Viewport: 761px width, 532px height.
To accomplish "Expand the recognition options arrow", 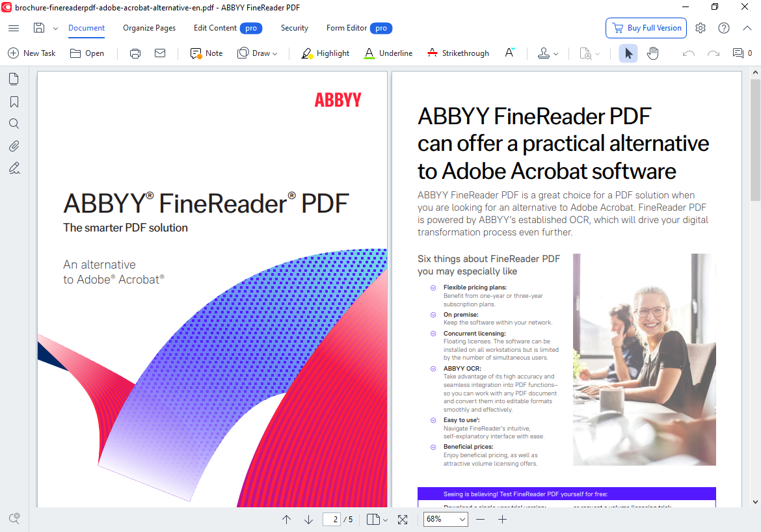I will point(598,54).
